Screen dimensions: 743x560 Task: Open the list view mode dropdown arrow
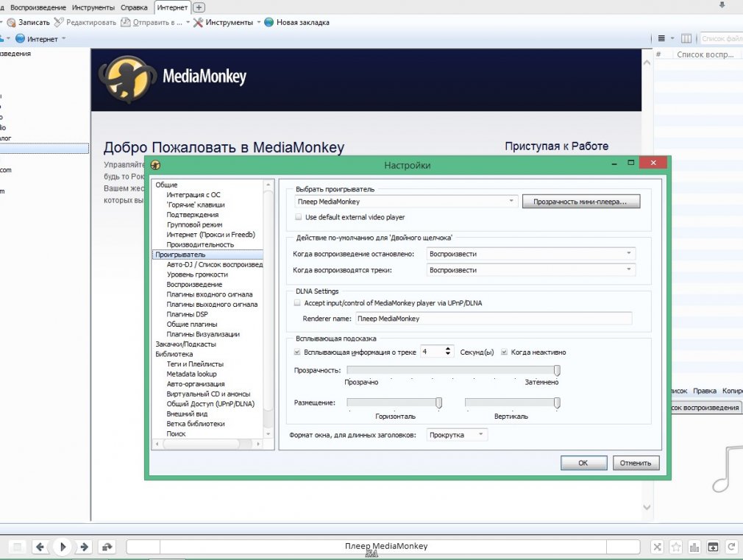[x=672, y=38]
